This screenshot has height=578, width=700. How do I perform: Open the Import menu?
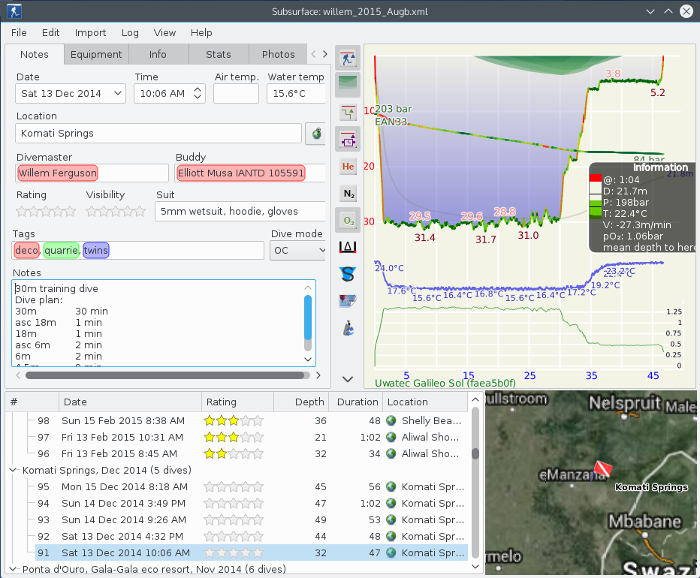[x=90, y=33]
